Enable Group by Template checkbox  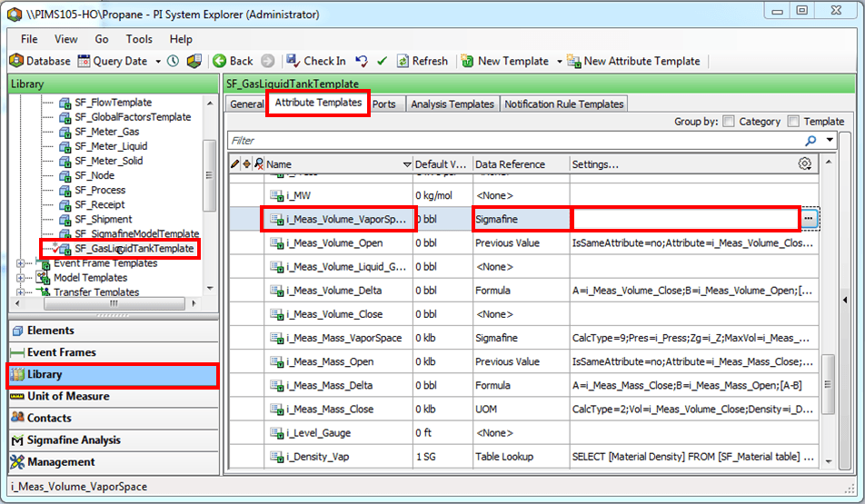click(x=794, y=122)
